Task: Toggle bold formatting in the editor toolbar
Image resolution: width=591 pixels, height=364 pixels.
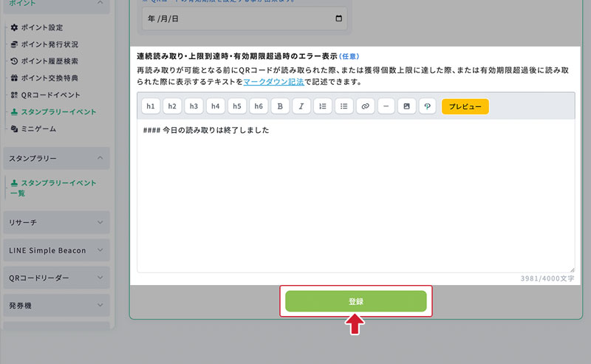Action: (280, 106)
